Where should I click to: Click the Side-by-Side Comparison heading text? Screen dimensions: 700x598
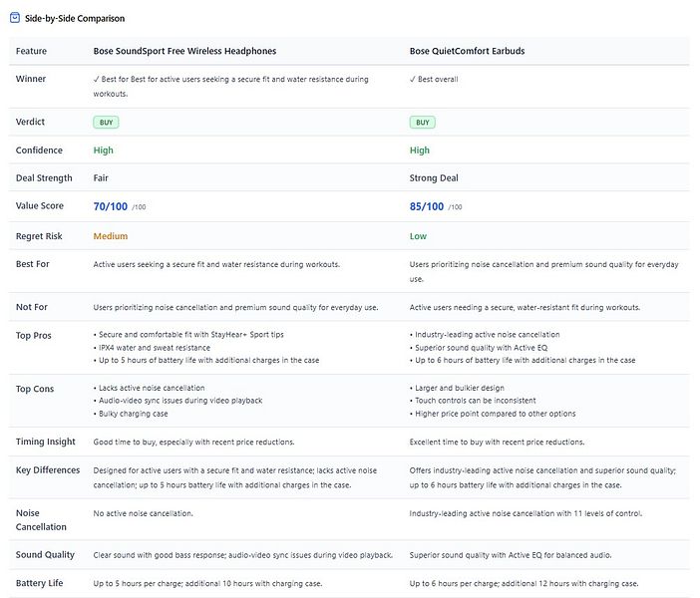tap(75, 18)
